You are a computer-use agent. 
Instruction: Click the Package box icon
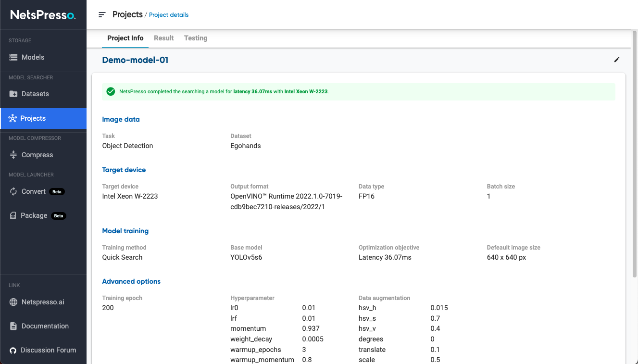[13, 215]
